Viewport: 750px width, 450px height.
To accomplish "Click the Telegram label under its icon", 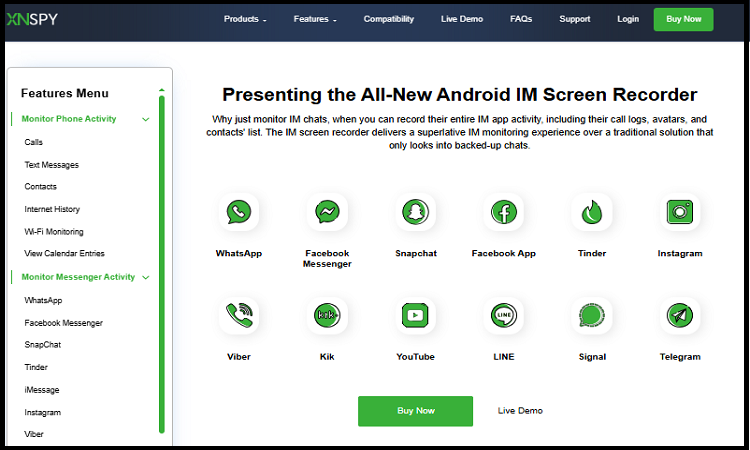I will click(680, 357).
